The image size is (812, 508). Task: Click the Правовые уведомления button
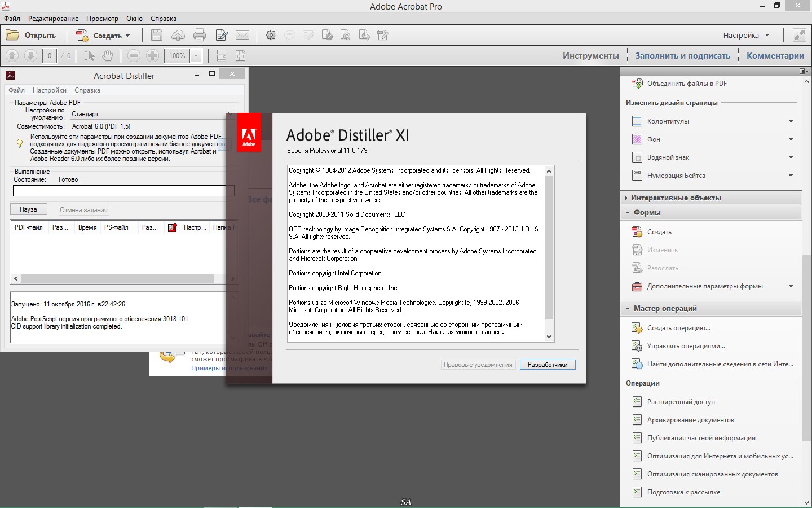tap(478, 365)
